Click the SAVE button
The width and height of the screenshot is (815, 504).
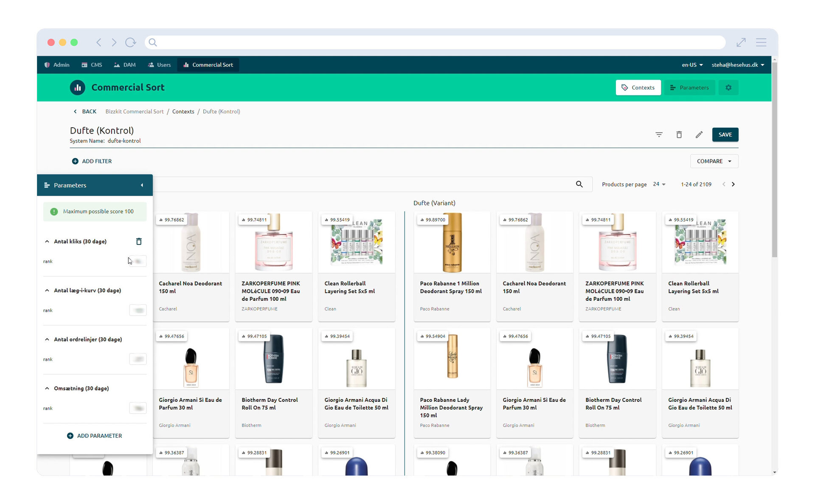coord(725,134)
